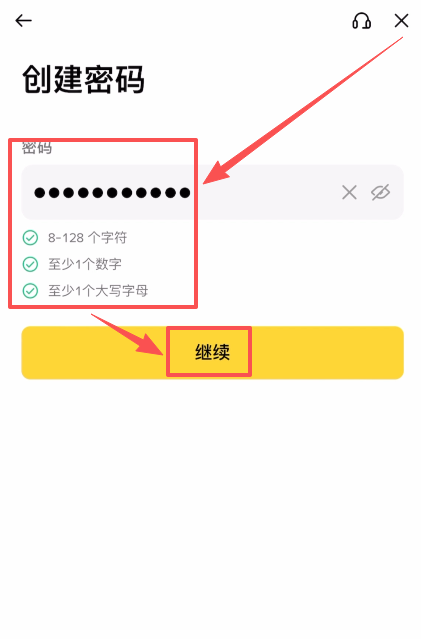Click the 至少1个大写字母 requirement text
Viewport: 421px width, 639px height.
(98, 291)
